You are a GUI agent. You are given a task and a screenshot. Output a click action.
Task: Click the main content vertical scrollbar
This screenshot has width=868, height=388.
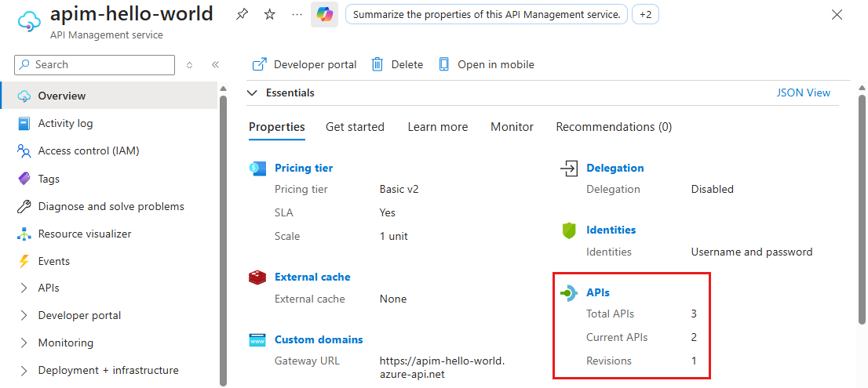tap(862, 209)
